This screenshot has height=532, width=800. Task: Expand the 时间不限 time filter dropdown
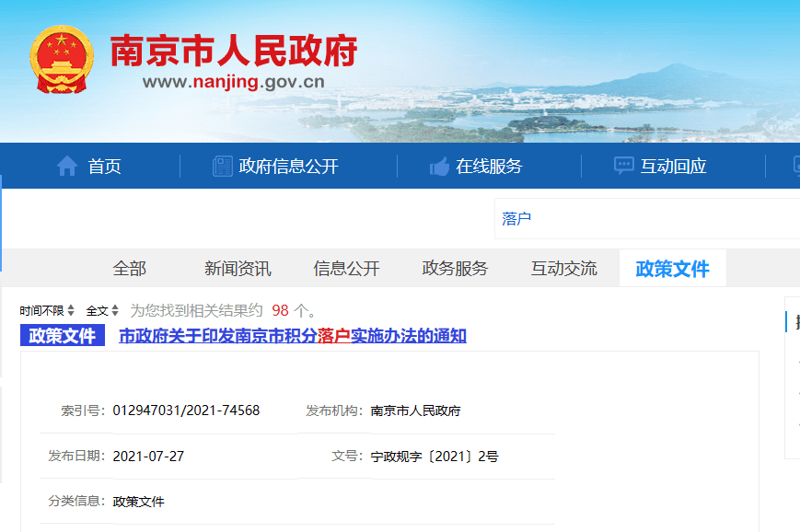pyautogui.click(x=47, y=310)
